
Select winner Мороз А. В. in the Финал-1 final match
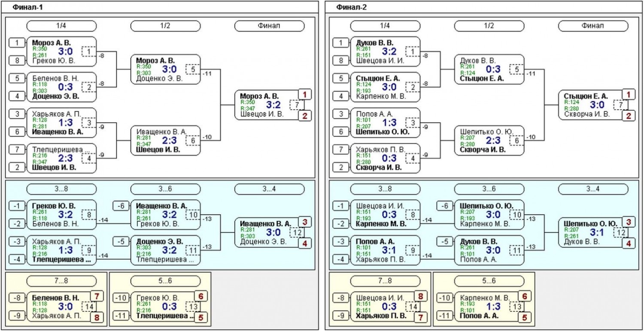pyautogui.click(x=259, y=96)
